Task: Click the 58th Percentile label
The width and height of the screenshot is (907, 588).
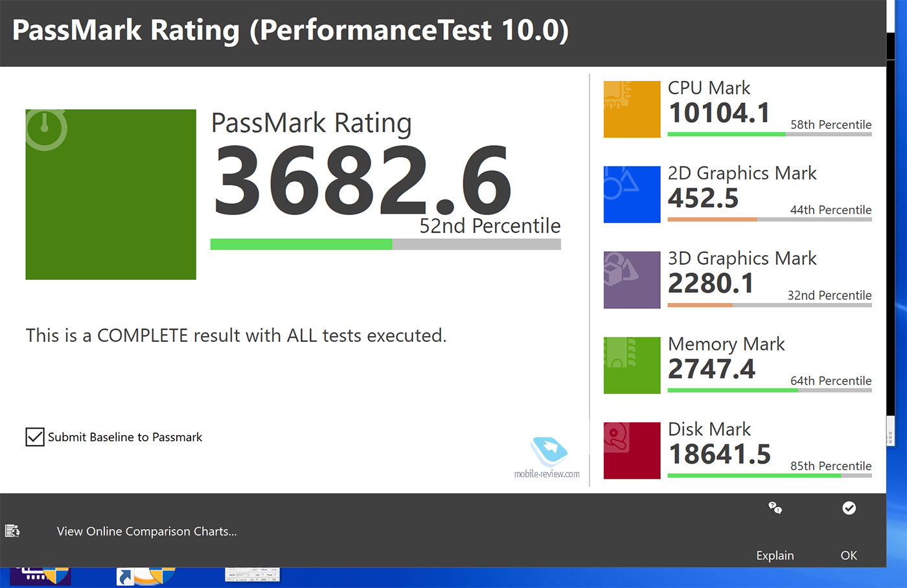Action: [x=831, y=124]
